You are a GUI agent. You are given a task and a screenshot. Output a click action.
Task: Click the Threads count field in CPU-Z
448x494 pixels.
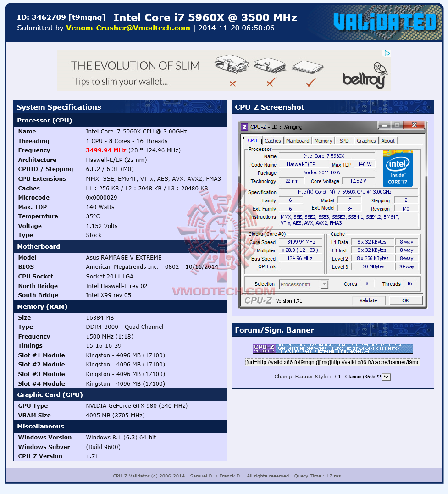point(409,284)
